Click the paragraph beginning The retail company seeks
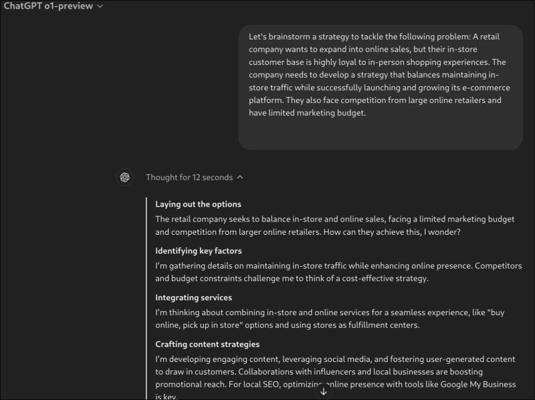Image resolution: width=535 pixels, height=400 pixels. coord(335,226)
